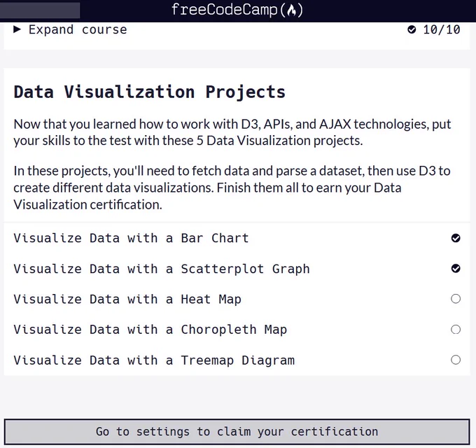Viewport: 476px width, 448px height.
Task: Click the 10/10 completed checkmark icon
Action: point(412,29)
